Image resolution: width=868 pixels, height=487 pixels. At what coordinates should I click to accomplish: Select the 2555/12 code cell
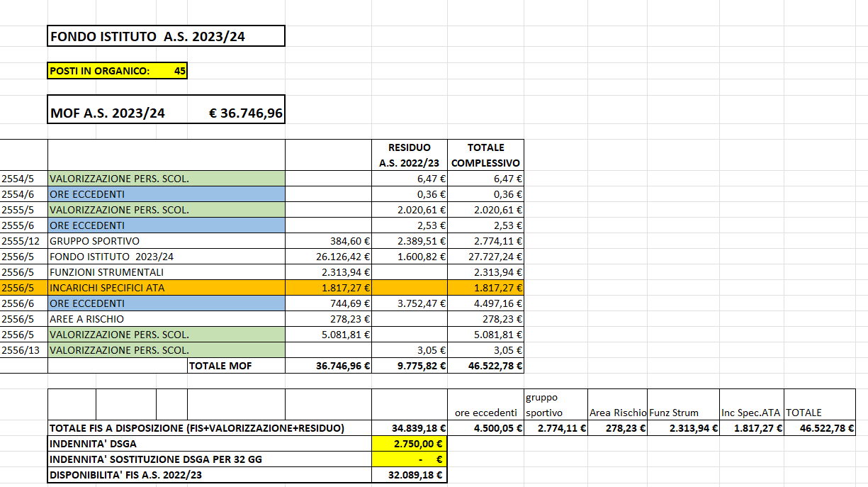pyautogui.click(x=23, y=241)
